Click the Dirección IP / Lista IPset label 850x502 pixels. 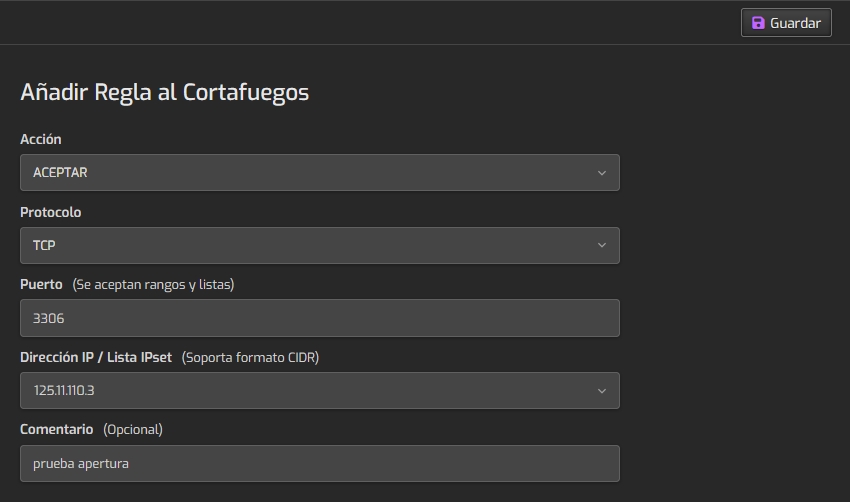[x=96, y=357]
